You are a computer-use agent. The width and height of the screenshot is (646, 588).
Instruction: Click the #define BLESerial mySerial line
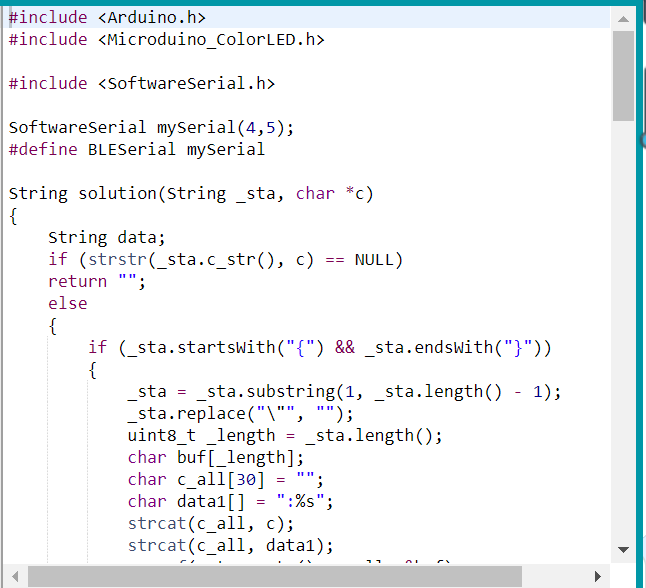136,149
